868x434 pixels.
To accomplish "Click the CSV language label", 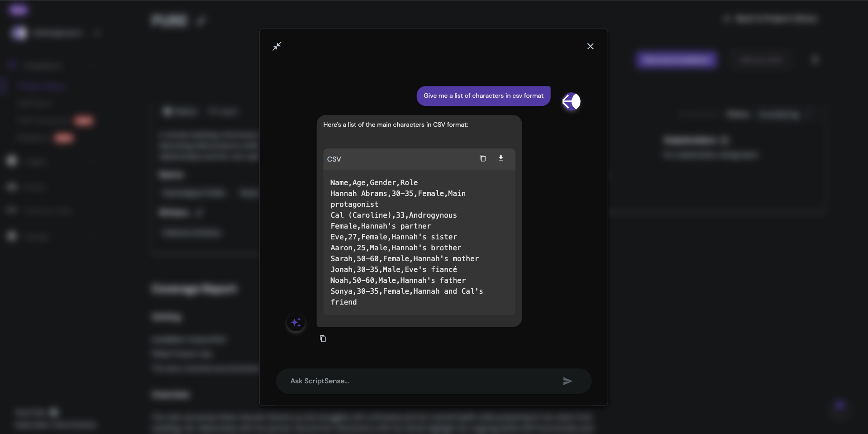I will coord(334,159).
